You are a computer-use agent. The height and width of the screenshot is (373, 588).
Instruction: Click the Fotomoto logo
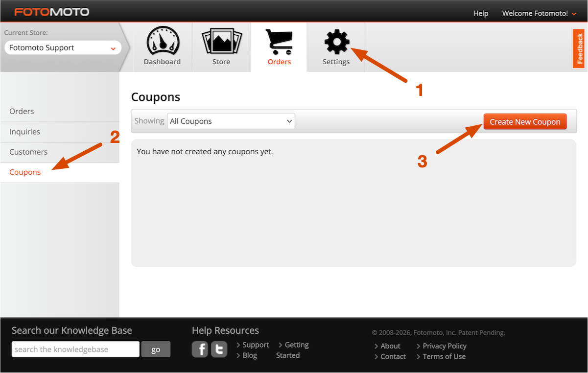click(52, 12)
